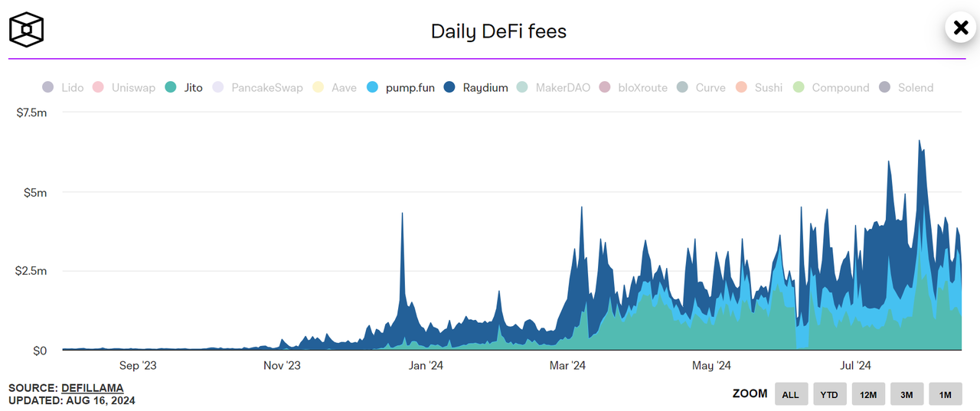Set zoom to ALL
Image resolution: width=980 pixels, height=411 pixels.
[x=791, y=394]
